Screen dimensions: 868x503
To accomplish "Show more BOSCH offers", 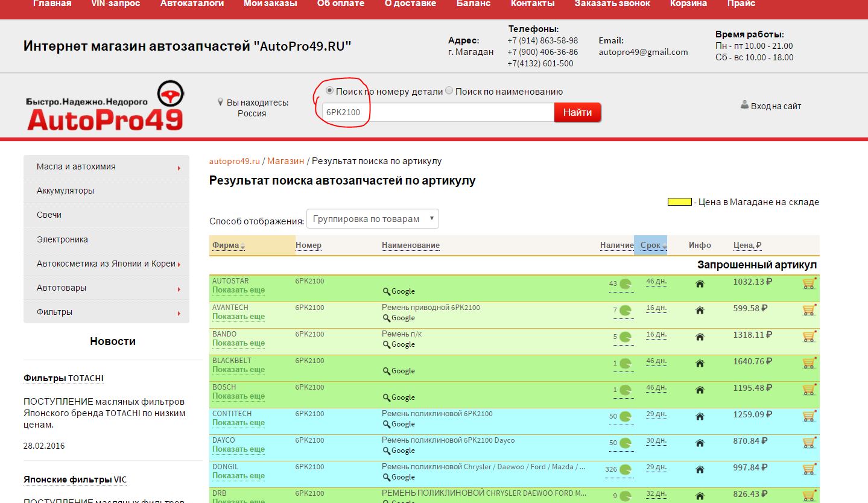I will pos(238,396).
